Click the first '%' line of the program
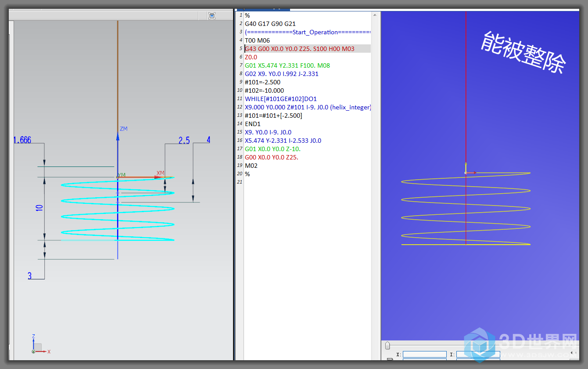Screen dimensions: 588x369 tap(247, 15)
